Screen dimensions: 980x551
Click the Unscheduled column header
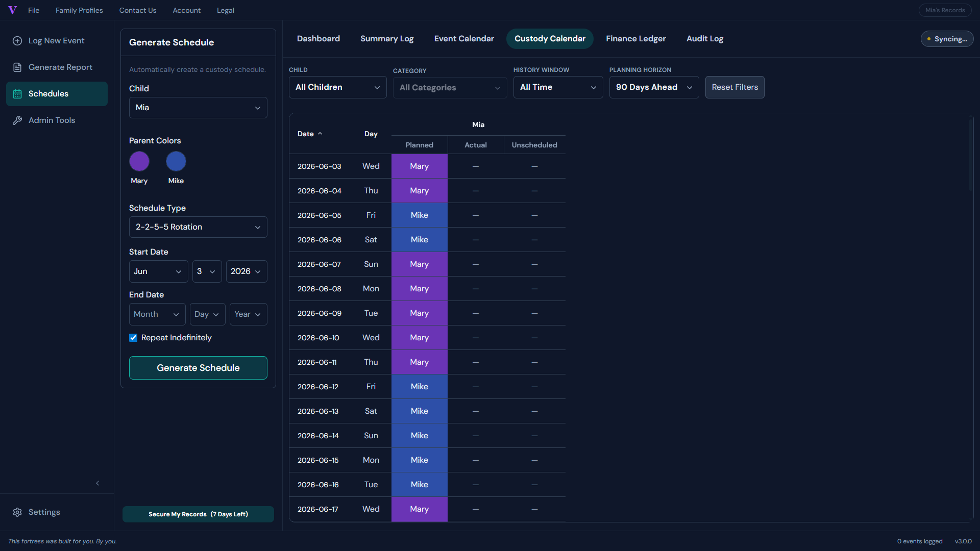click(534, 145)
